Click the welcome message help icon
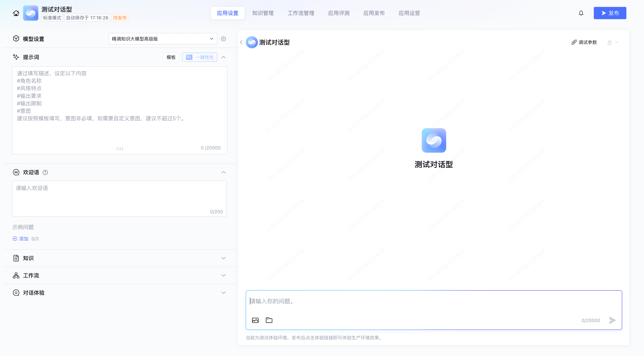Image resolution: width=644 pixels, height=356 pixels. 45,172
